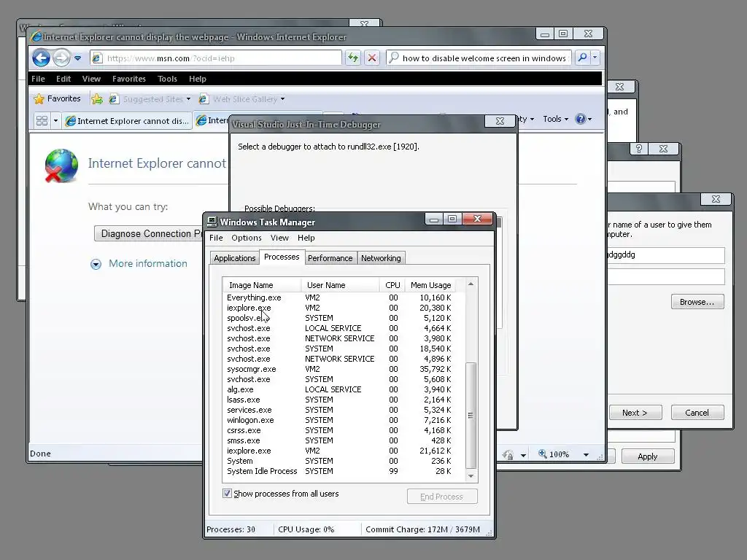Click Cancel button in user wizard

pyautogui.click(x=697, y=413)
